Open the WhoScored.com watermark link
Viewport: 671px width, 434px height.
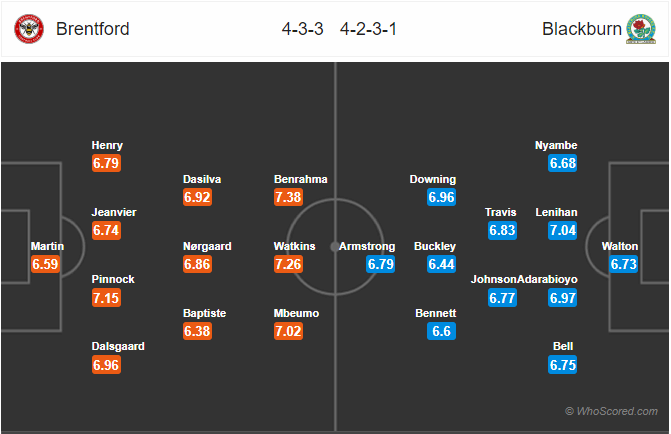tap(611, 411)
